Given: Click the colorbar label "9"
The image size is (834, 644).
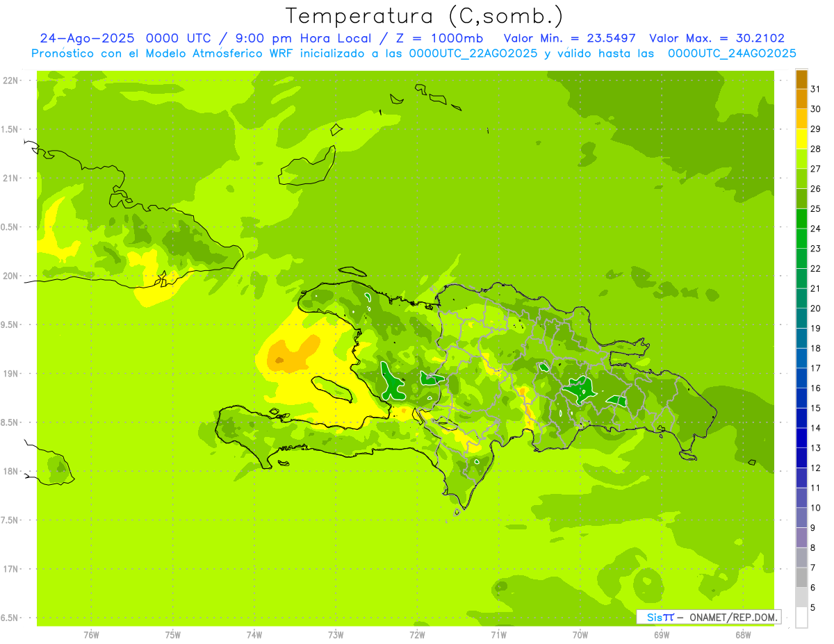Looking at the screenshot, I should tap(812, 528).
